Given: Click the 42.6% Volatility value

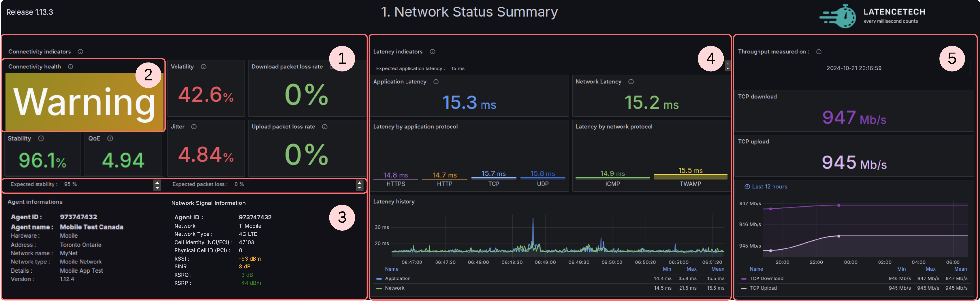Looking at the screenshot, I should [206, 95].
